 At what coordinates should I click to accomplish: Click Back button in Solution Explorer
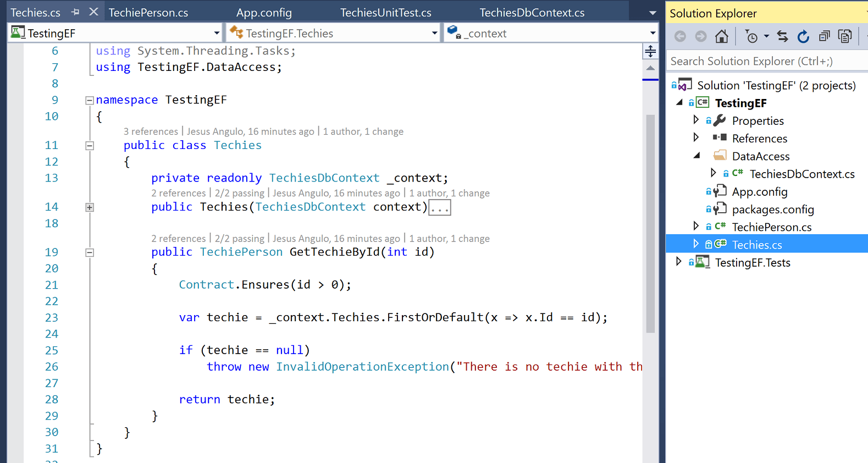tap(680, 36)
